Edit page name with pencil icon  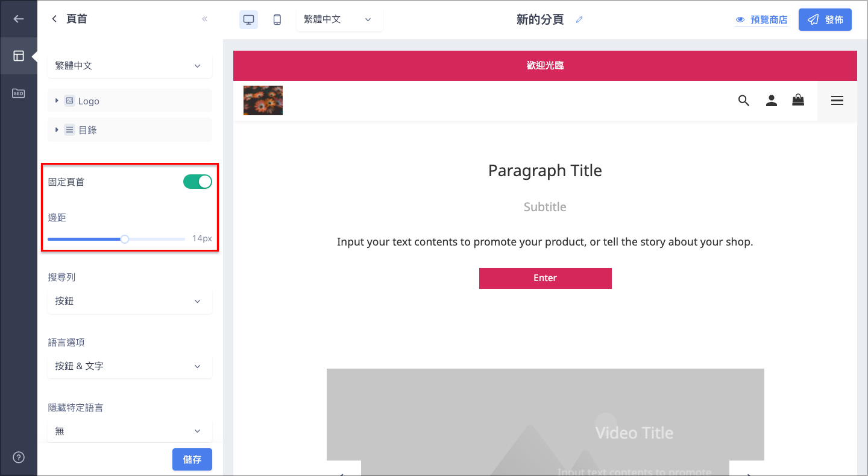(x=579, y=19)
